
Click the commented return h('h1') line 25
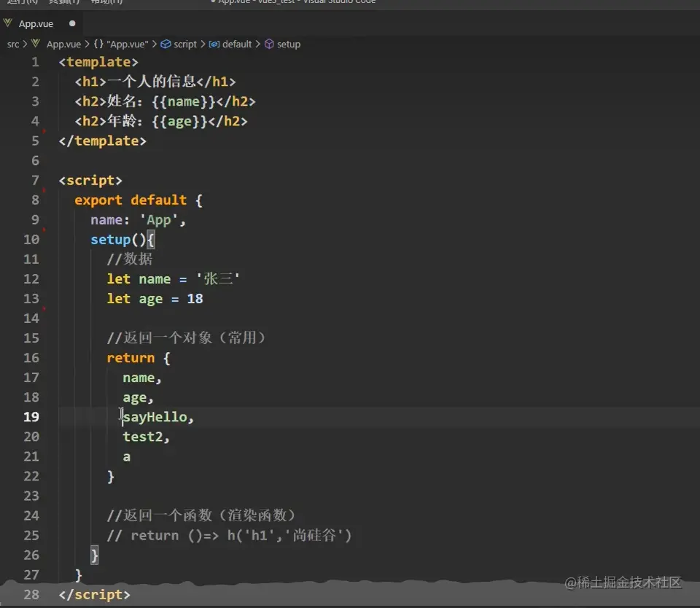(x=229, y=535)
